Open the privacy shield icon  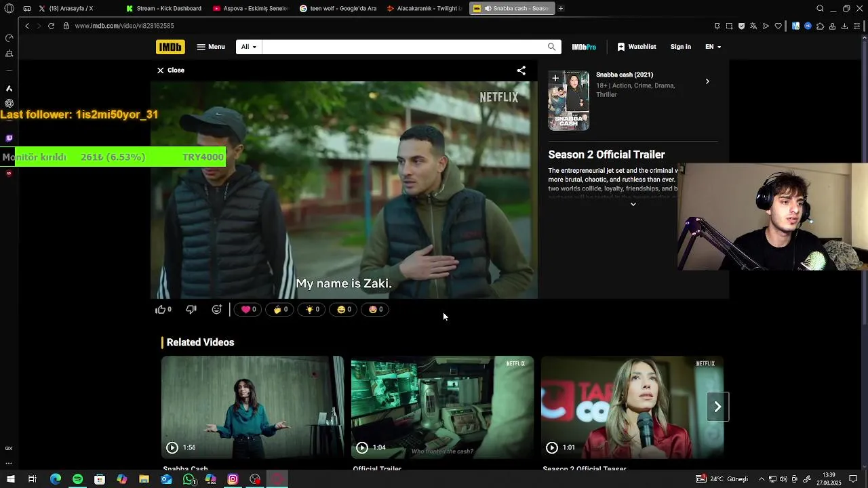(741, 26)
